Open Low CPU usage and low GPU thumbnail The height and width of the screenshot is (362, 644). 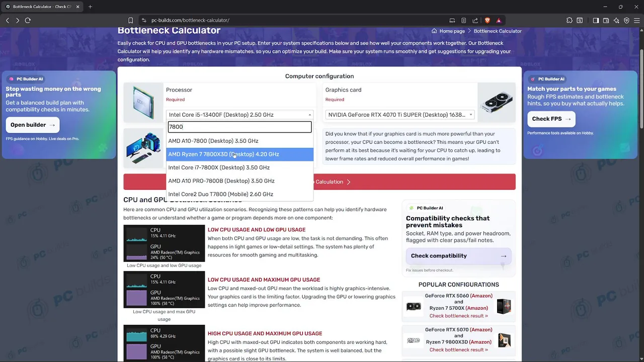(x=164, y=243)
